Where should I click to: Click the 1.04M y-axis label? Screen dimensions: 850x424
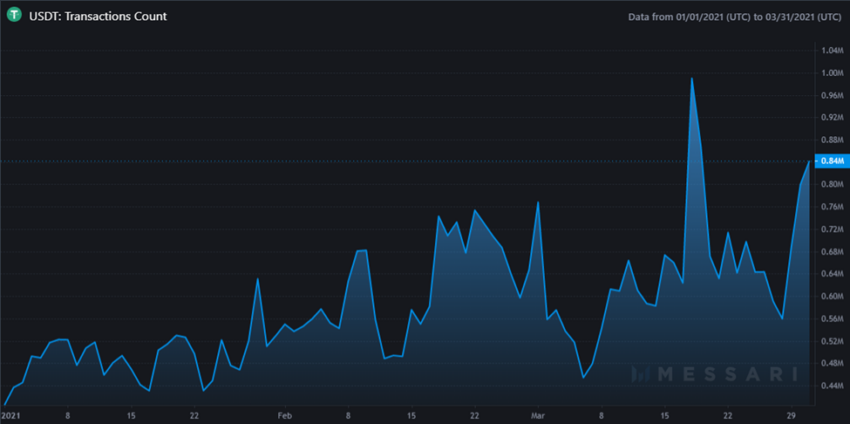(x=832, y=50)
